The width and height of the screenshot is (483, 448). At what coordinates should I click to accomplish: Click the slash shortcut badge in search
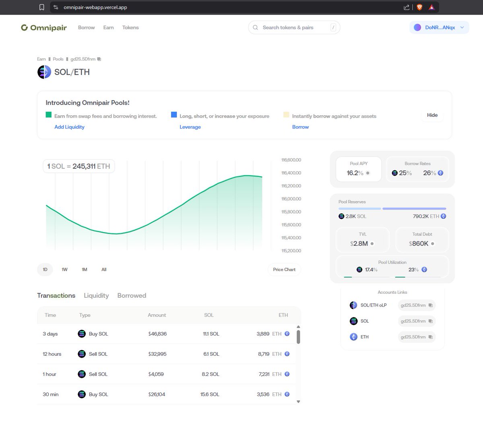coord(333,27)
